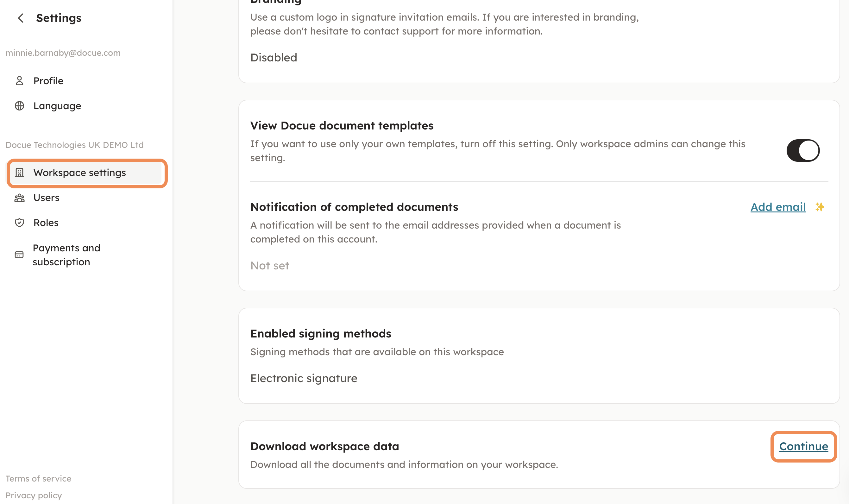Viewport: 849px width, 504px height.
Task: Select Workspace settings in sidebar
Action: pyautogui.click(x=79, y=173)
